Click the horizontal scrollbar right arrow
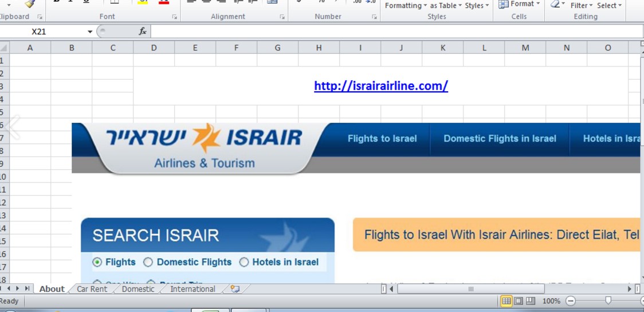The width and height of the screenshot is (644, 312). (x=629, y=289)
